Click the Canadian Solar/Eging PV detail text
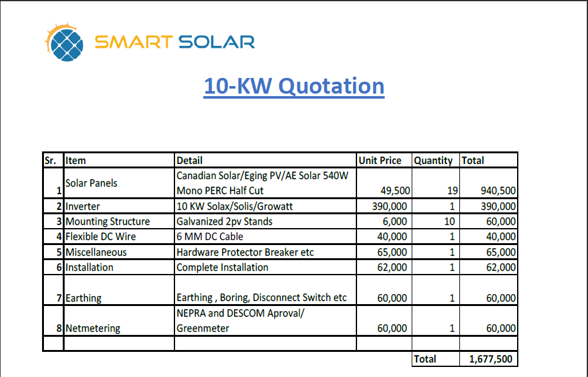588x377 pixels. point(262,176)
